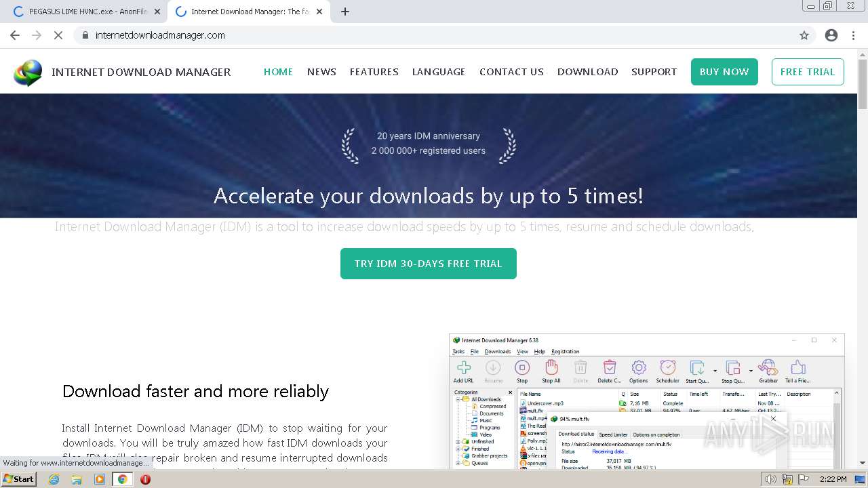Click 'Accelerate your downloads' headline
This screenshot has width=868, height=488.
pos(429,196)
